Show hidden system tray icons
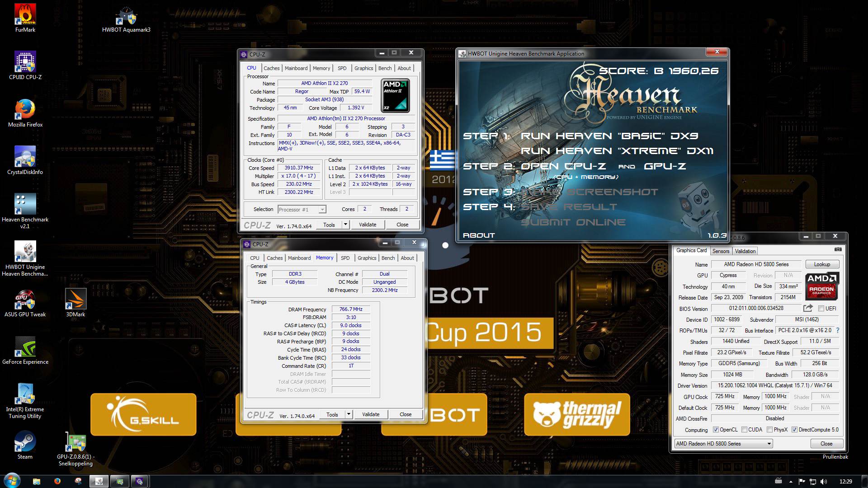The image size is (868, 488). [x=791, y=482]
